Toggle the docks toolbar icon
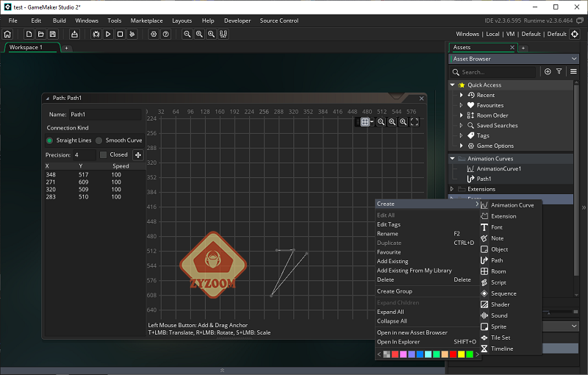588x375 pixels. click(x=223, y=34)
